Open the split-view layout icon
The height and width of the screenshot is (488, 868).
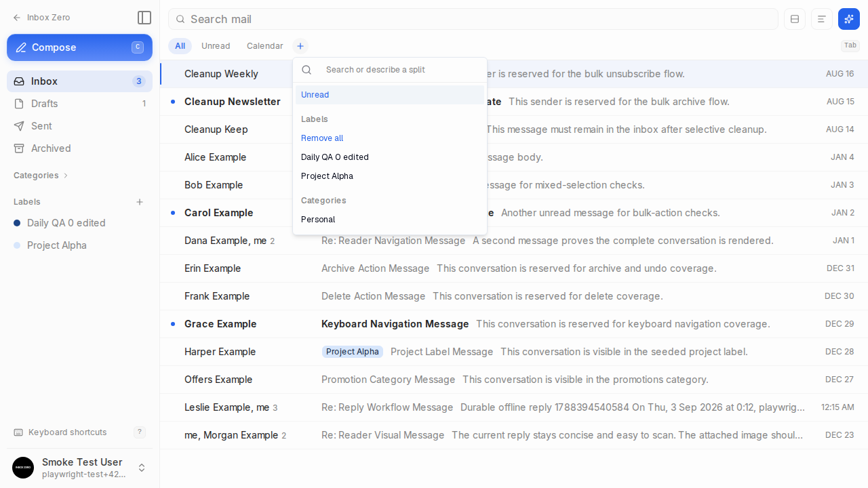795,19
